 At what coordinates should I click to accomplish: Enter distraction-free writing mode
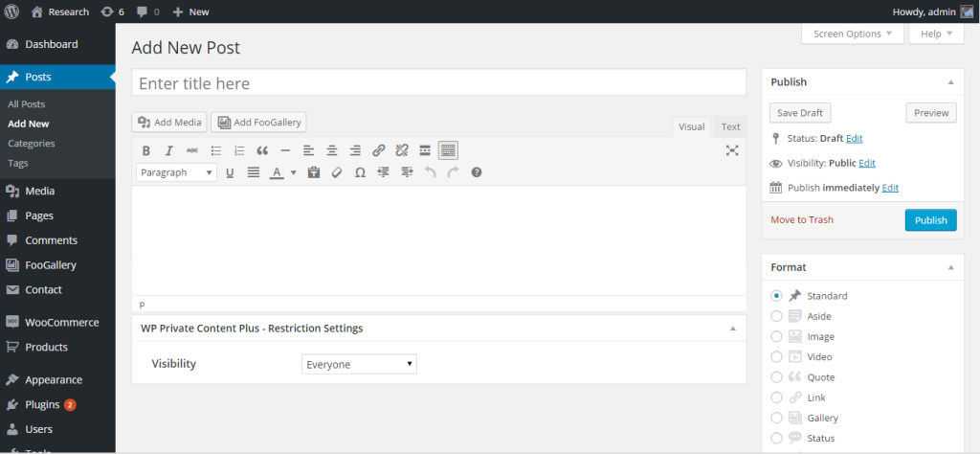coord(732,150)
